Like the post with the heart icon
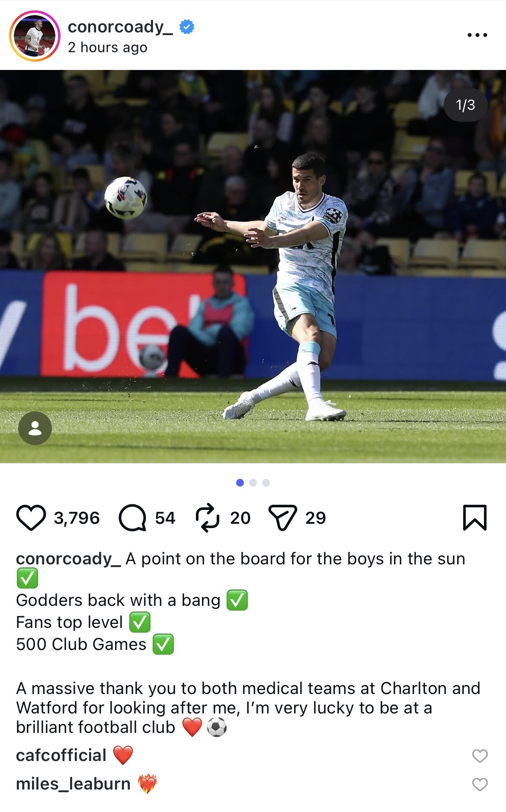Image resolution: width=506 pixels, height=812 pixels. 31,517
